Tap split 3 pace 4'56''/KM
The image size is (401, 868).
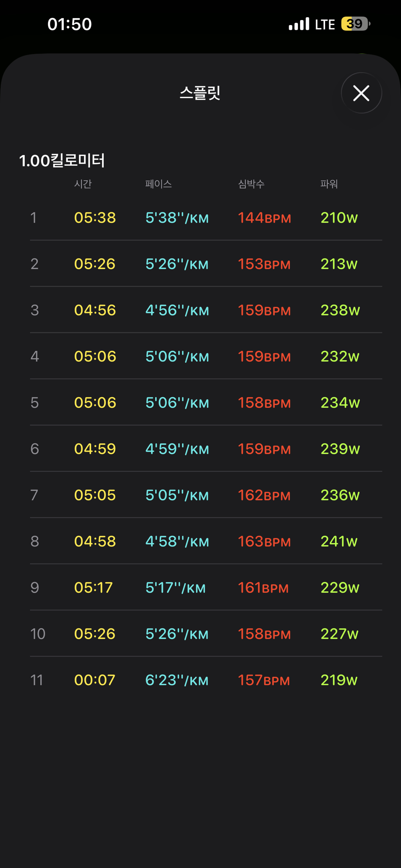pos(177,310)
